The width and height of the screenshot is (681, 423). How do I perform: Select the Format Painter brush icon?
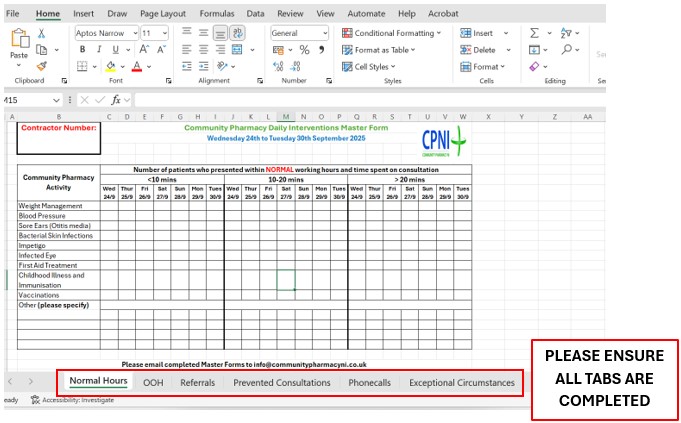(42, 65)
